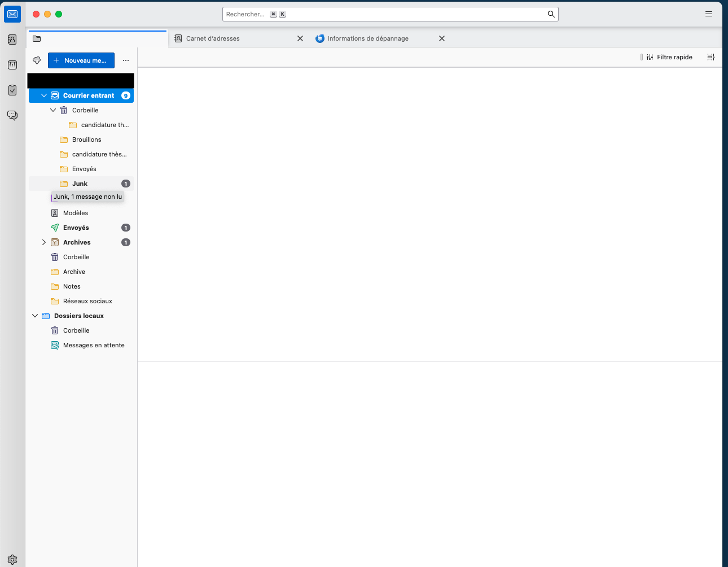Open Messages en attente folder
This screenshot has height=567, width=728.
click(x=81, y=345)
